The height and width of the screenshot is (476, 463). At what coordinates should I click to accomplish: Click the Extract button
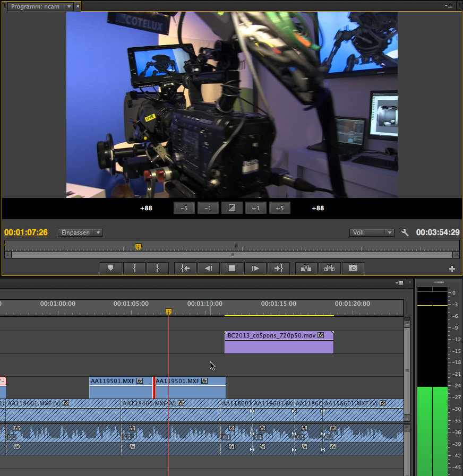pos(330,269)
